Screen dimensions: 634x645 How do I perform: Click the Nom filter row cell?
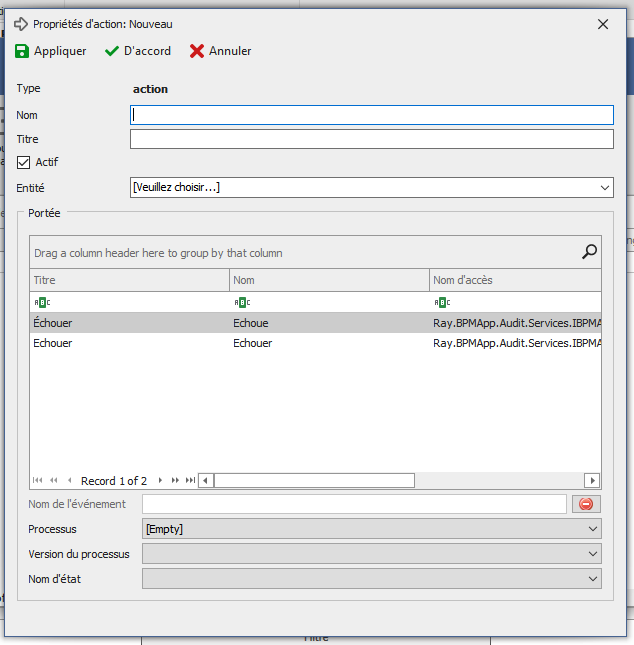point(329,302)
